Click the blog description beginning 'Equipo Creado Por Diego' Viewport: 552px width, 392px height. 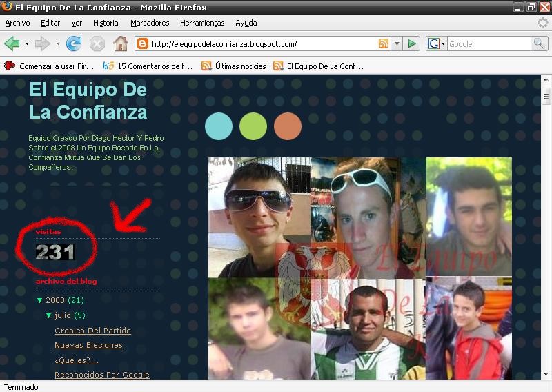[x=96, y=153]
